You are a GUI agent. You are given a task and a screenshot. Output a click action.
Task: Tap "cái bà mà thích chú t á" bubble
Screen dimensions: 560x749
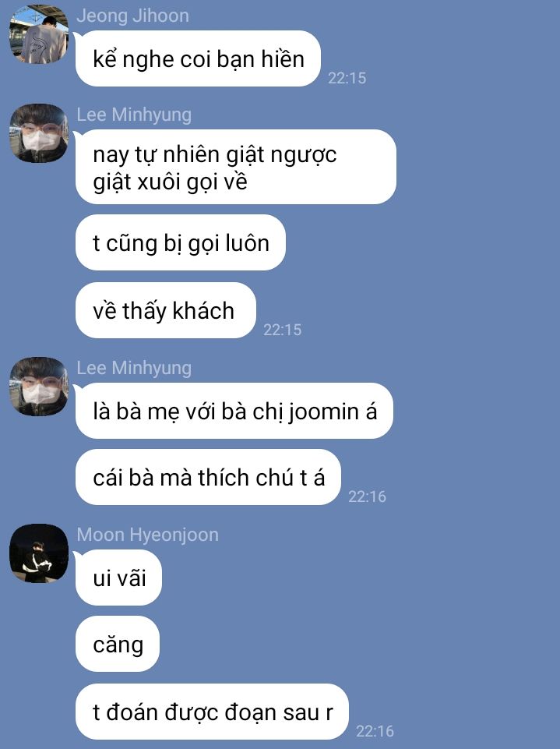[x=208, y=477]
